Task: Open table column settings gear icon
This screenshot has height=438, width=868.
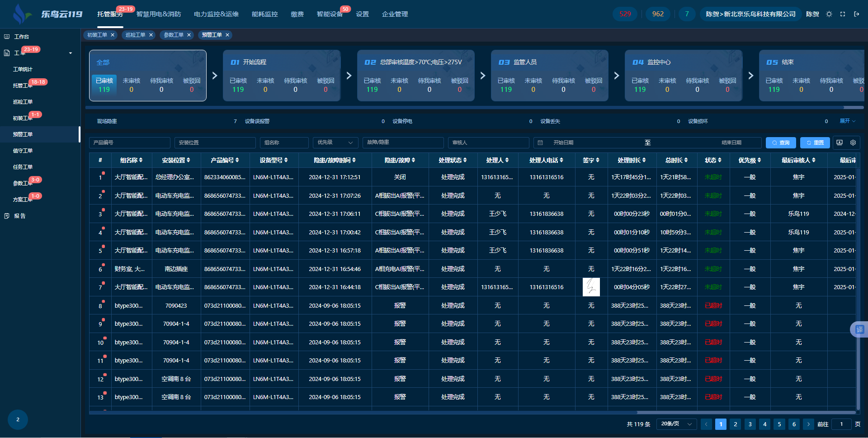Action: [853, 143]
